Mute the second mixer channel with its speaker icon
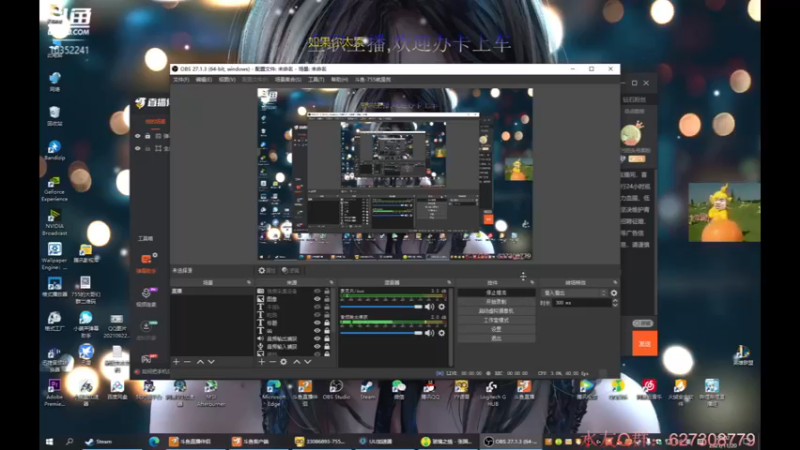The image size is (800, 450). (430, 333)
